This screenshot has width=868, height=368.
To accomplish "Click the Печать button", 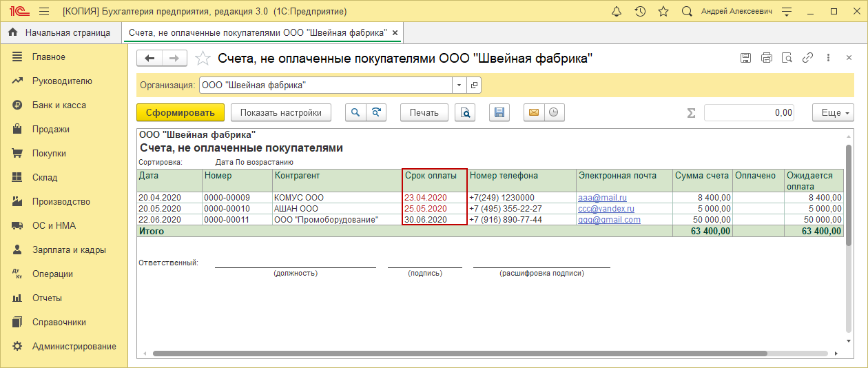I will [x=424, y=112].
